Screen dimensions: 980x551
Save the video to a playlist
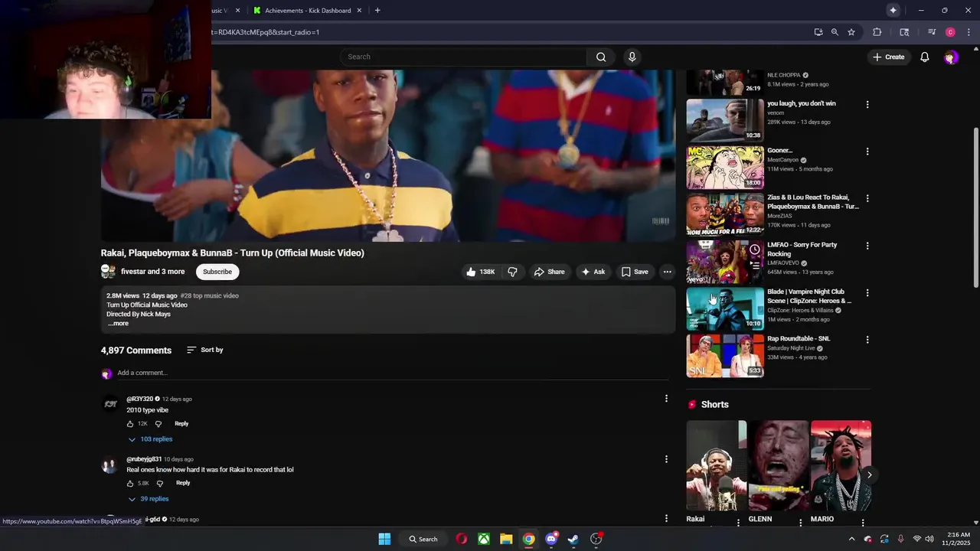(635, 272)
